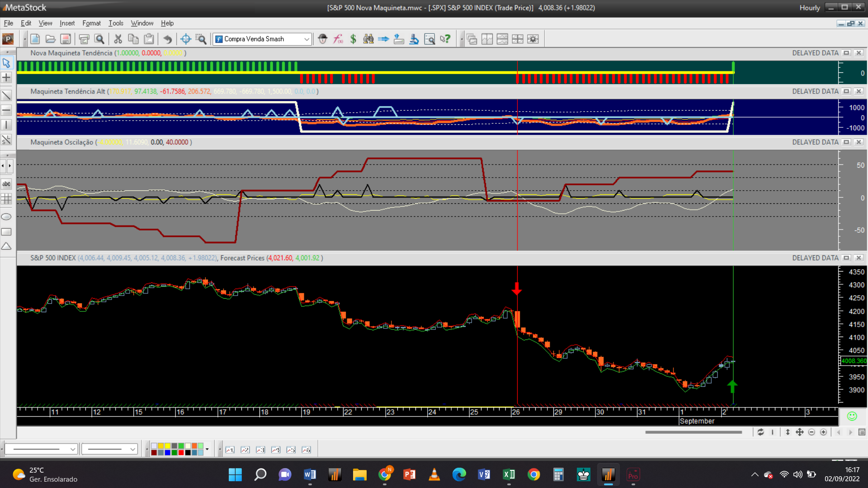Click the zoom in plus button
This screenshot has height=488, width=868.
click(824, 432)
